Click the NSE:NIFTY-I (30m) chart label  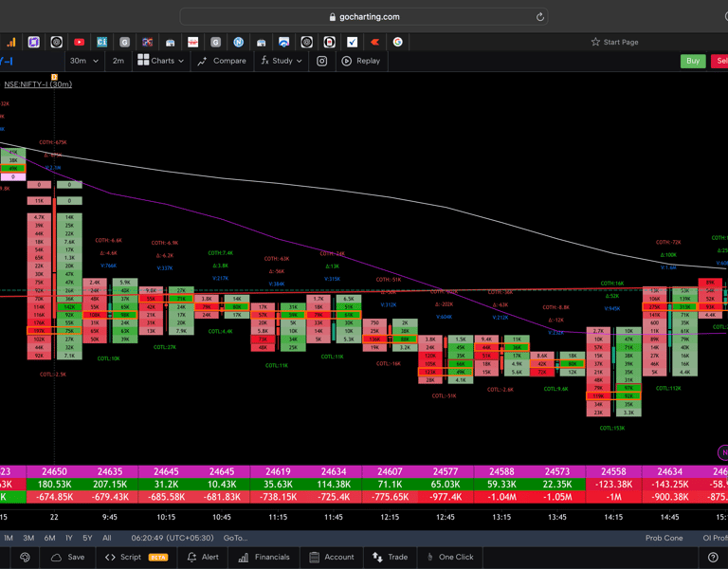click(38, 84)
